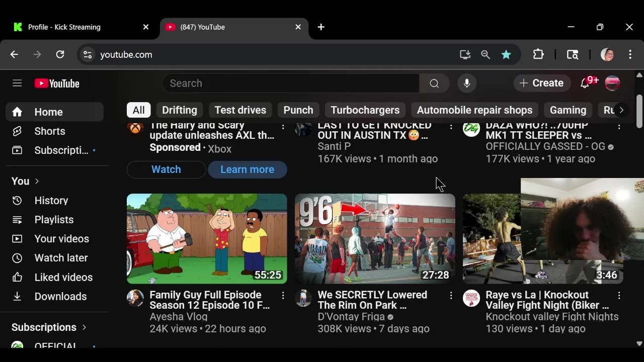Open Santi P channel name
Viewport: 644px width, 362px height.
point(334,147)
